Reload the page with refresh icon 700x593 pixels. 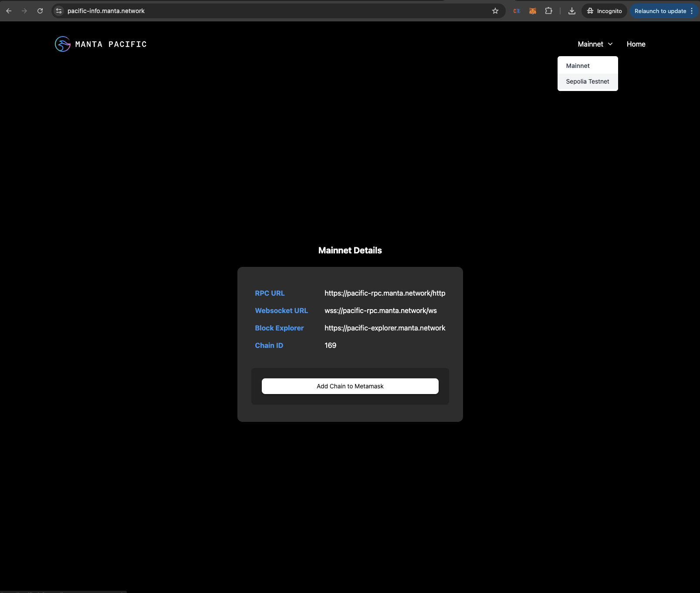[x=40, y=11]
